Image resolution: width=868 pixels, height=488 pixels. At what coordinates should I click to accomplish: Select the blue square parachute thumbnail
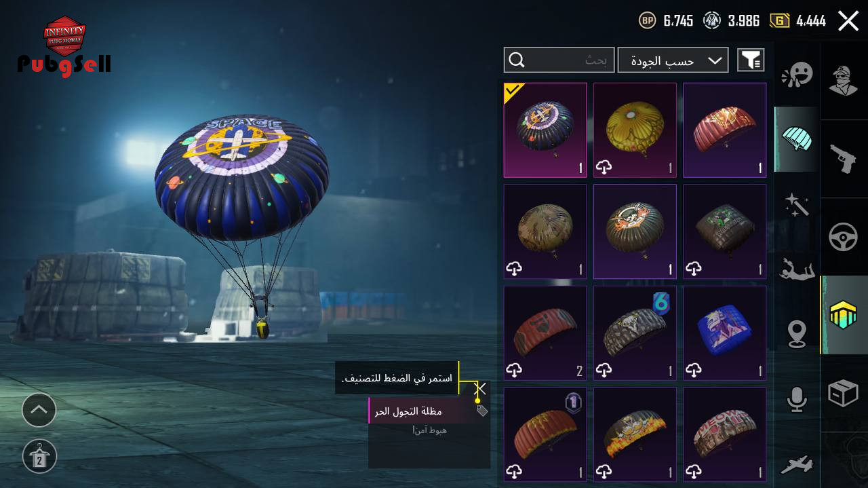[724, 333]
